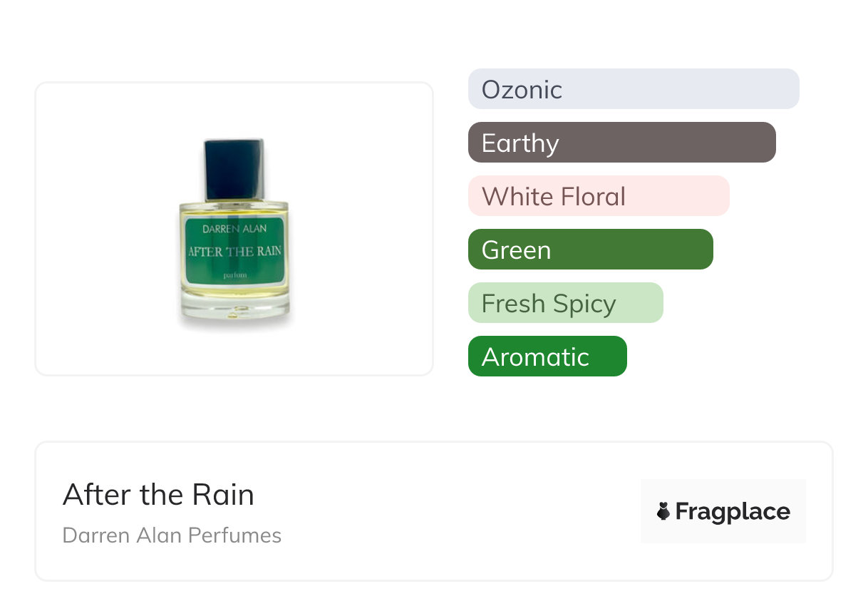This screenshot has width=868, height=616.
Task: Click the Fresh Spicy accord bar
Action: pyautogui.click(x=565, y=303)
